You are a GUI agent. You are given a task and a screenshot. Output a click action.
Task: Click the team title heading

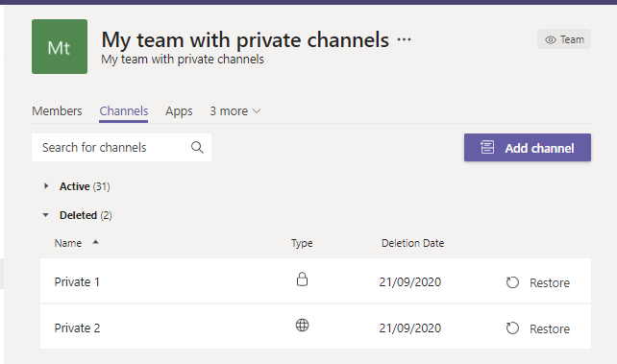(x=245, y=39)
